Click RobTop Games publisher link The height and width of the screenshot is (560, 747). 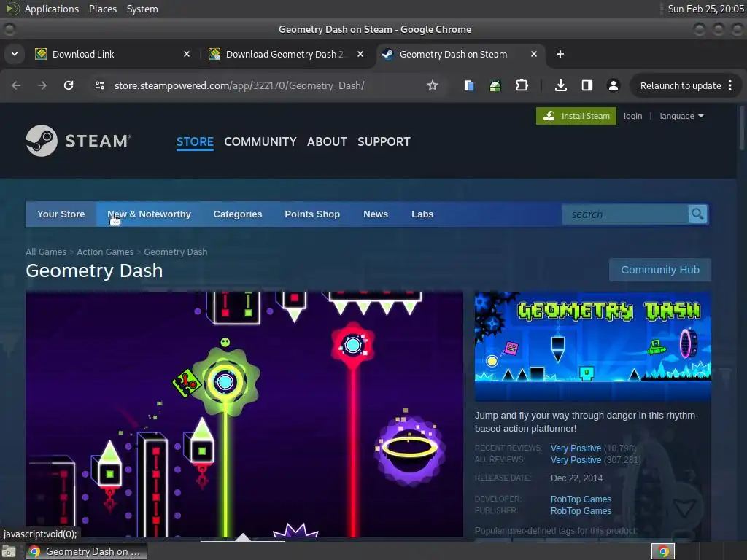tap(581, 511)
